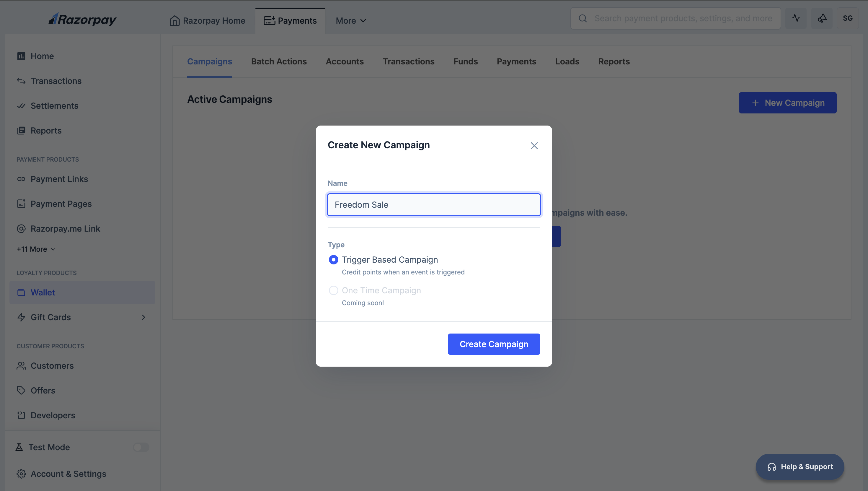Click the activity monitor icon near search bar

(796, 18)
